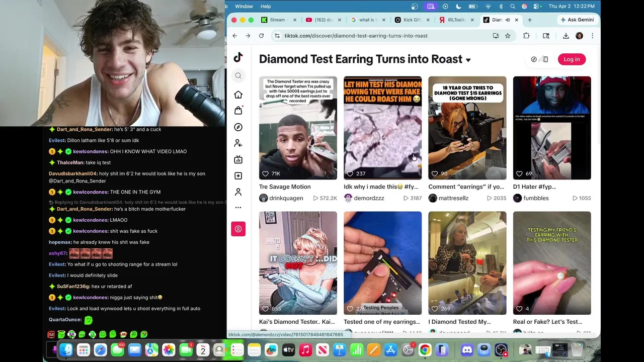Close the Kick Gift tab
Viewport: 644px width, 362px height.
[x=428, y=20]
